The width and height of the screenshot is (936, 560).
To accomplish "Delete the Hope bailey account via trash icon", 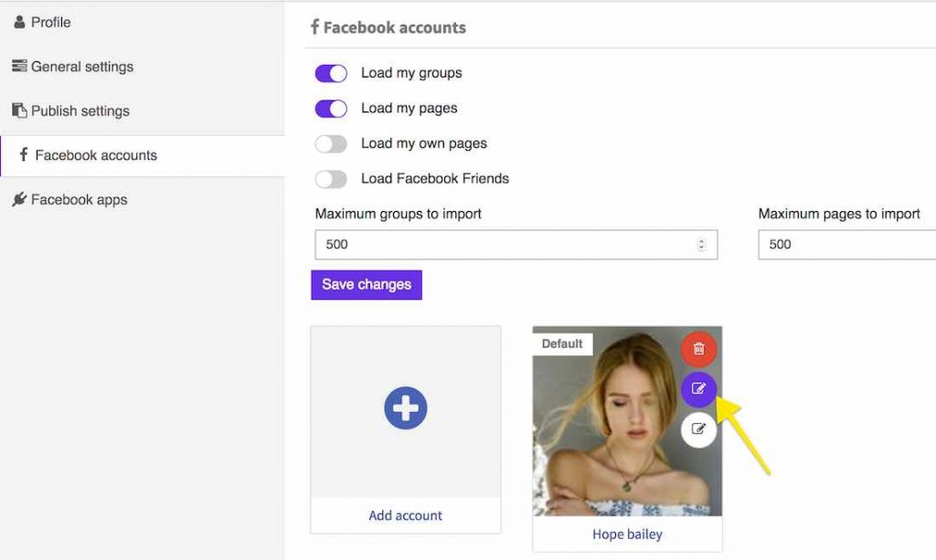I will click(698, 348).
